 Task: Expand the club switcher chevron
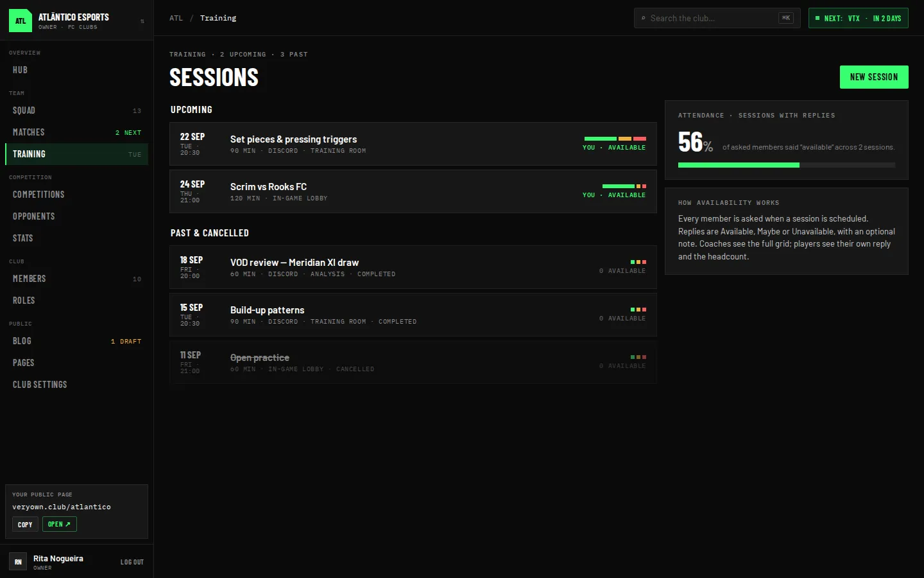coord(142,21)
